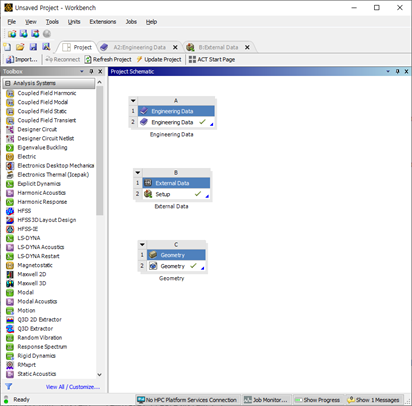Click Update Project
412x406 pixels.
click(x=159, y=59)
